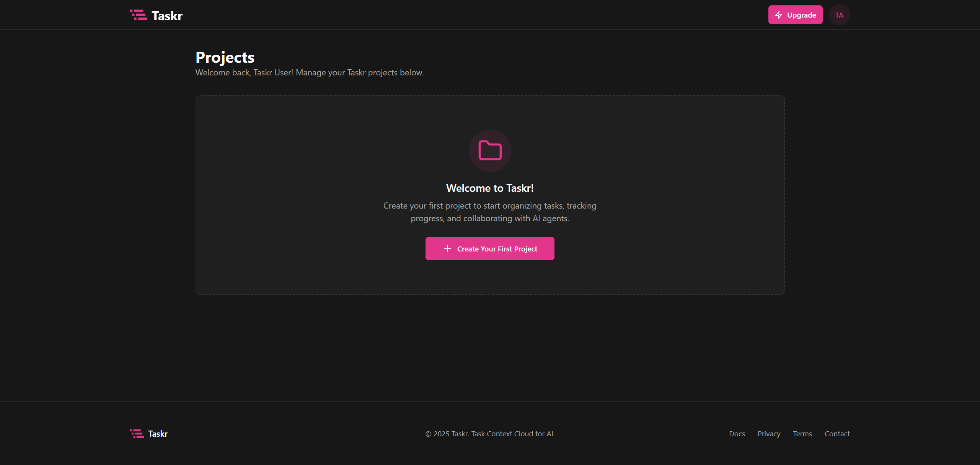Image resolution: width=980 pixels, height=465 pixels.
Task: Click the 'Welcome to Taskr!' heading
Action: point(489,188)
